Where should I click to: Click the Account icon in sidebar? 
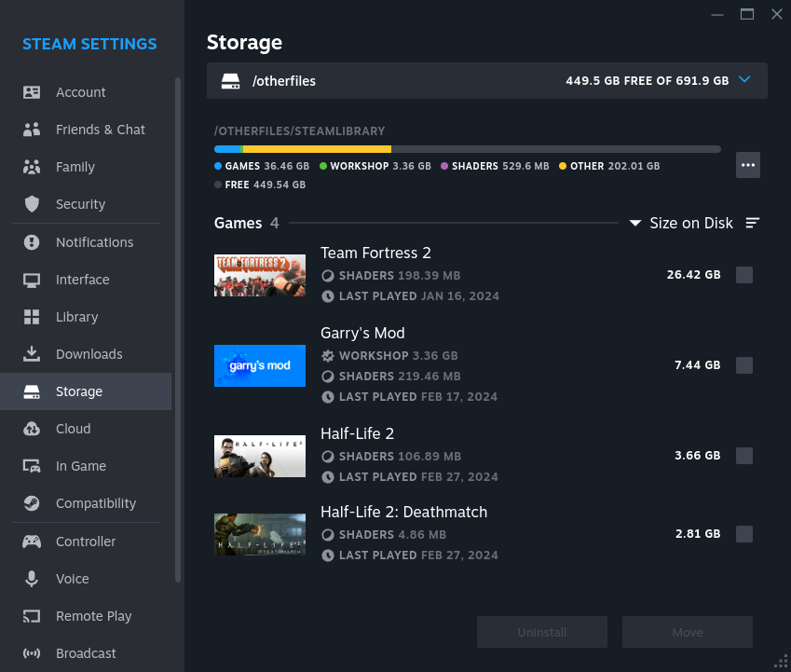32,92
